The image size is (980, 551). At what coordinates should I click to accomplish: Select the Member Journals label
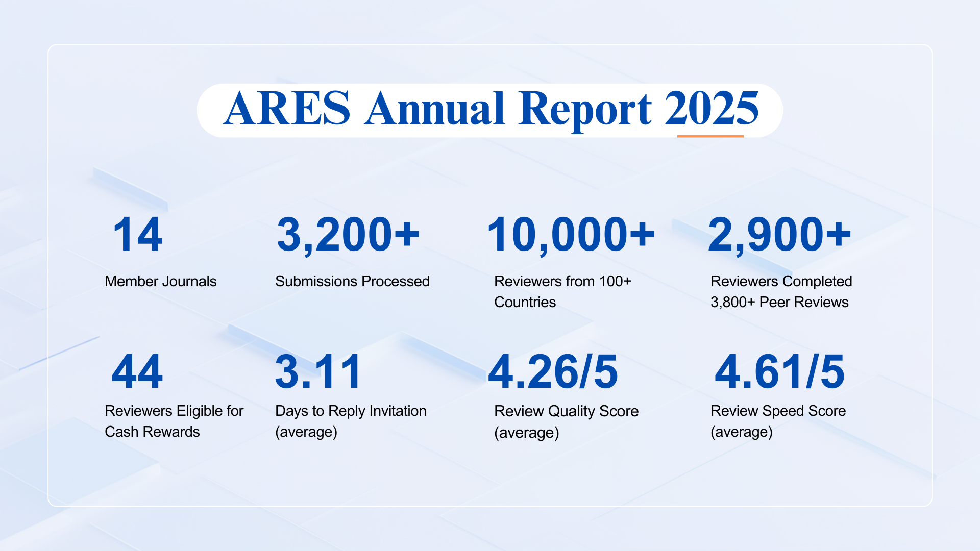click(160, 281)
